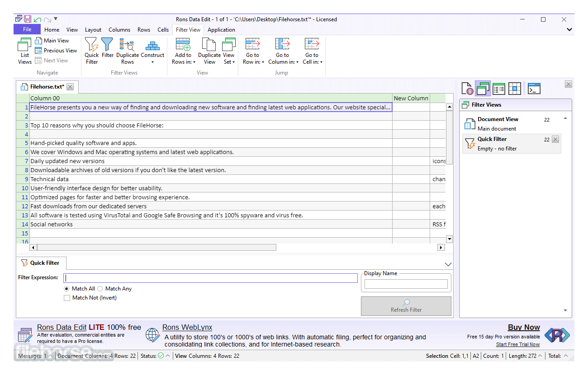Select the New Column header

click(x=411, y=98)
